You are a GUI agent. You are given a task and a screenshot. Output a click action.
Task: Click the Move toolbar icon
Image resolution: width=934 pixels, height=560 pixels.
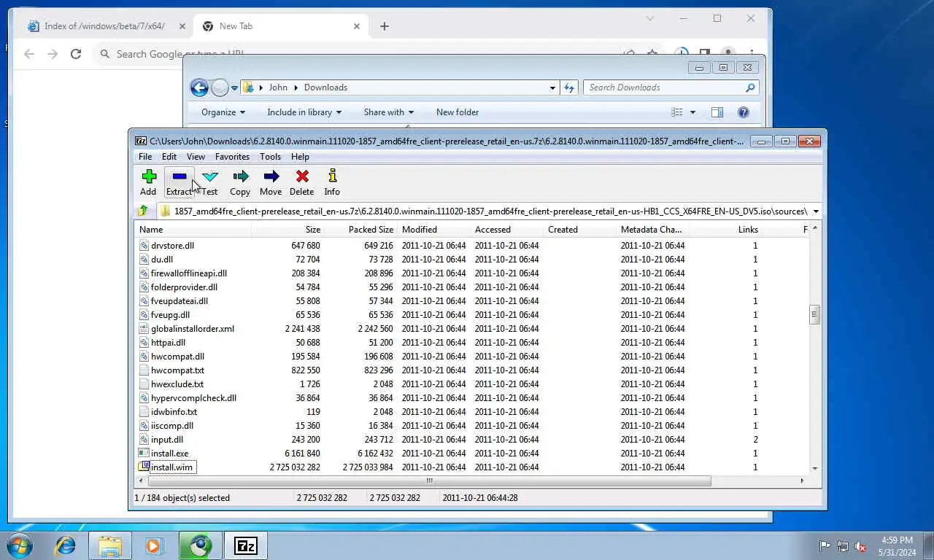tap(271, 176)
